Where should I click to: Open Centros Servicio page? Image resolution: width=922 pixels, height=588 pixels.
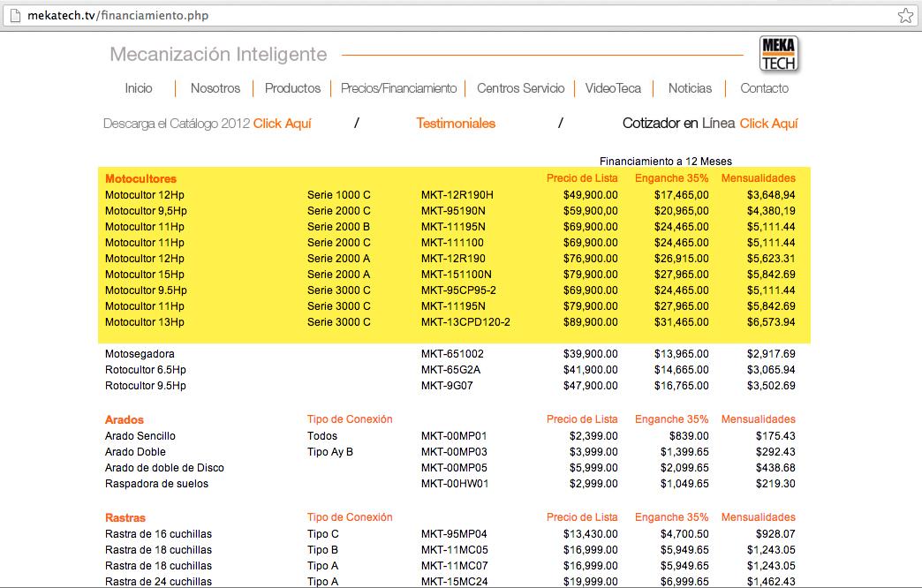tap(520, 88)
